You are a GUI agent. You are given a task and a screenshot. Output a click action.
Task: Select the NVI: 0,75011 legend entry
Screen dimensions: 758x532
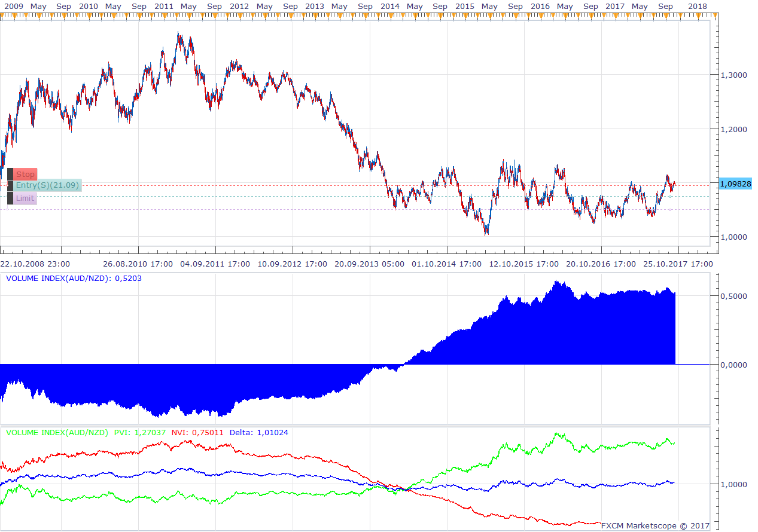(197, 432)
